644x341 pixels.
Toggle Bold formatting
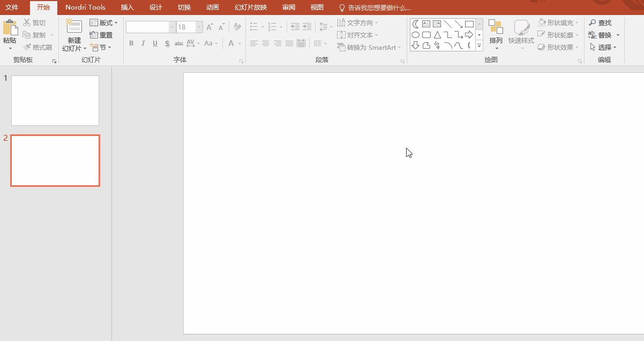[131, 43]
